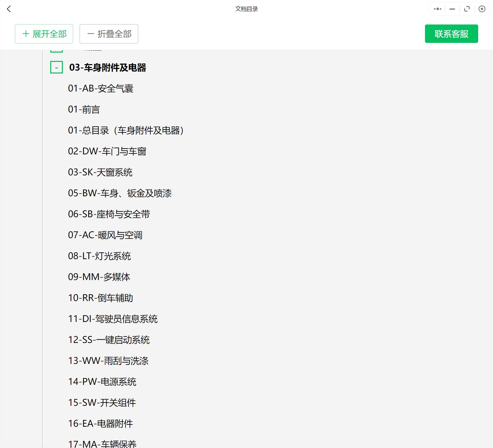Screen dimensions: 493x448
Task: Expand the partially visible section above 03
Action: pos(56,48)
